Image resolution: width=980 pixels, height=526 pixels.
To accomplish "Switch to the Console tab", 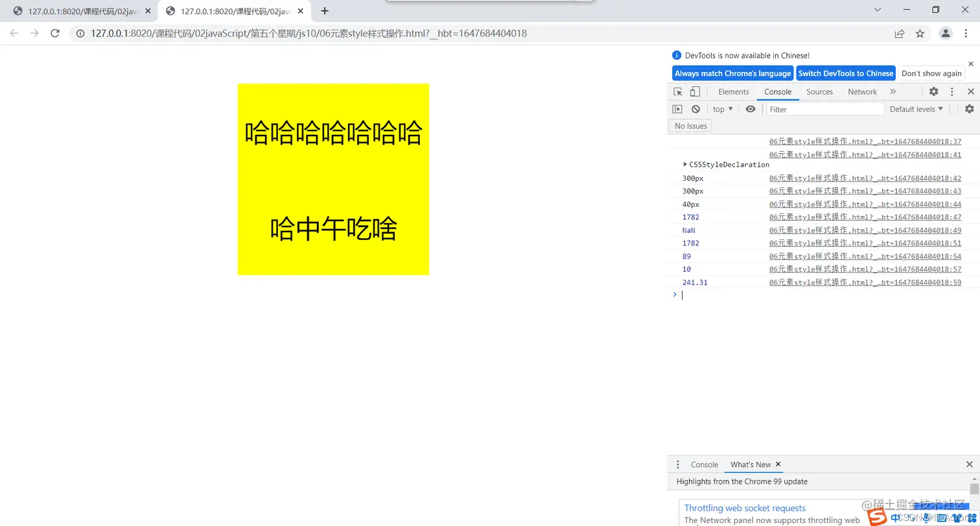I will [x=778, y=91].
